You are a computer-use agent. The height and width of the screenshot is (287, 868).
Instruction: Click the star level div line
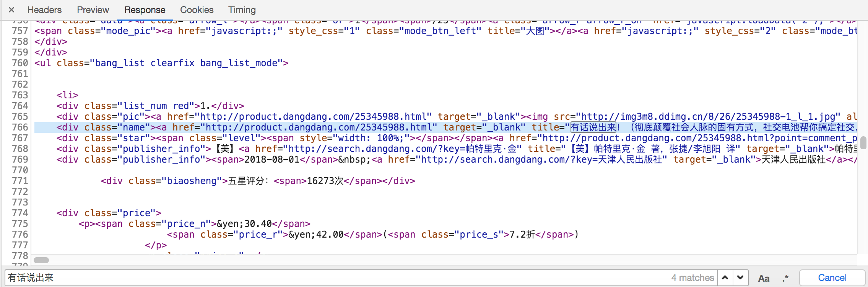(457, 138)
